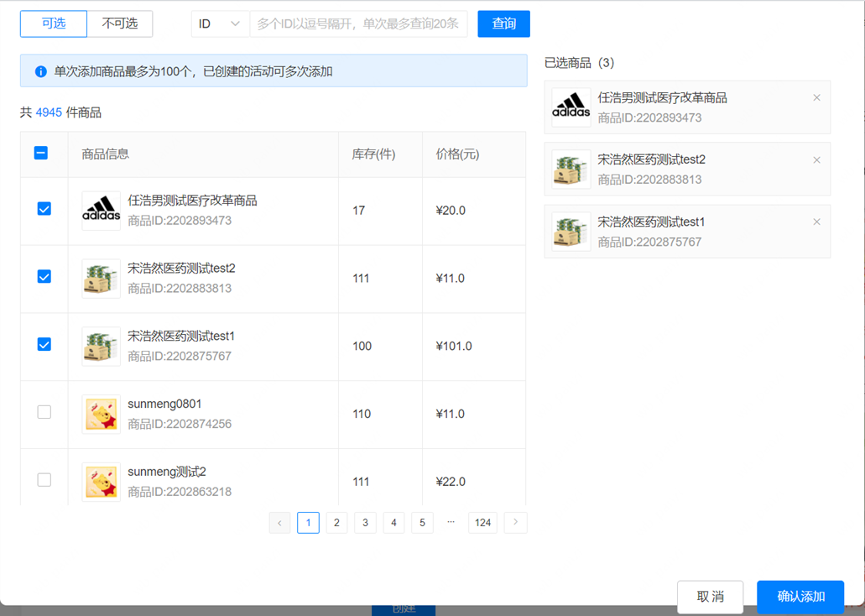Click the 取消 cancel button
The image size is (865, 616).
tap(710, 597)
